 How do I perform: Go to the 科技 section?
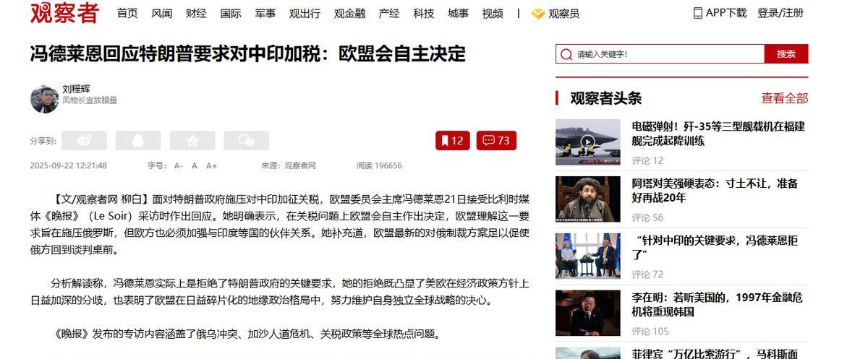point(424,13)
